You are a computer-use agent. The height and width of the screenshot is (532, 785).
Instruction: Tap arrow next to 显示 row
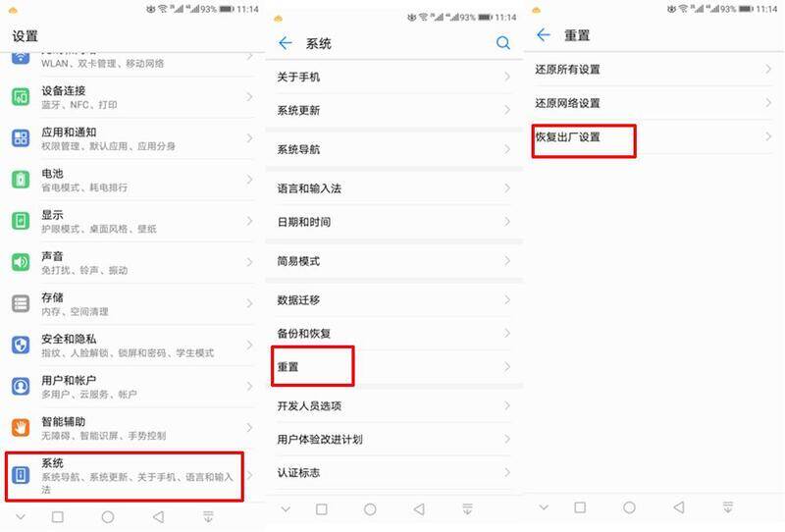[x=249, y=221]
